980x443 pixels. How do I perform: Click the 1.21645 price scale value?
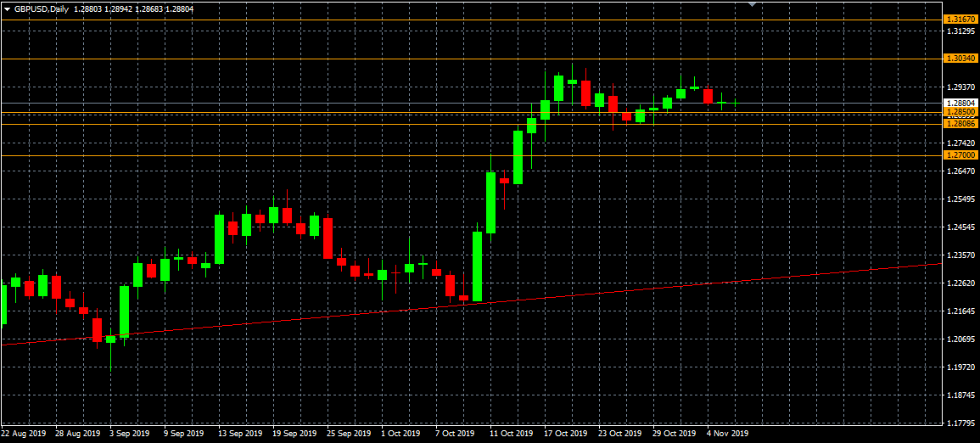(x=961, y=311)
